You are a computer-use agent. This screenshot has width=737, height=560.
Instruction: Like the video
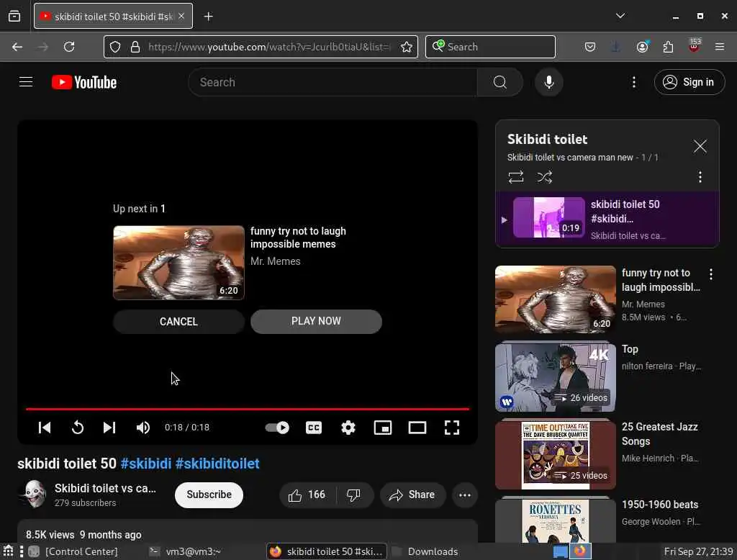click(307, 494)
